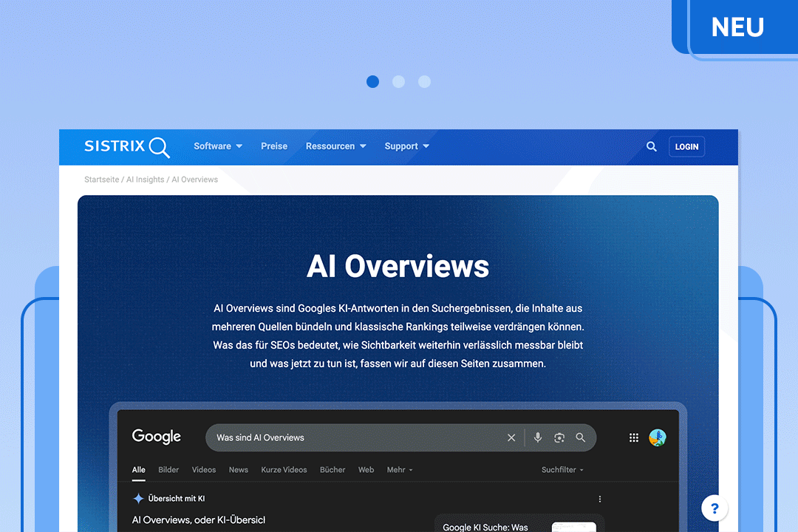Open the Support dropdown menu
Image resolution: width=798 pixels, height=532 pixels.
406,146
